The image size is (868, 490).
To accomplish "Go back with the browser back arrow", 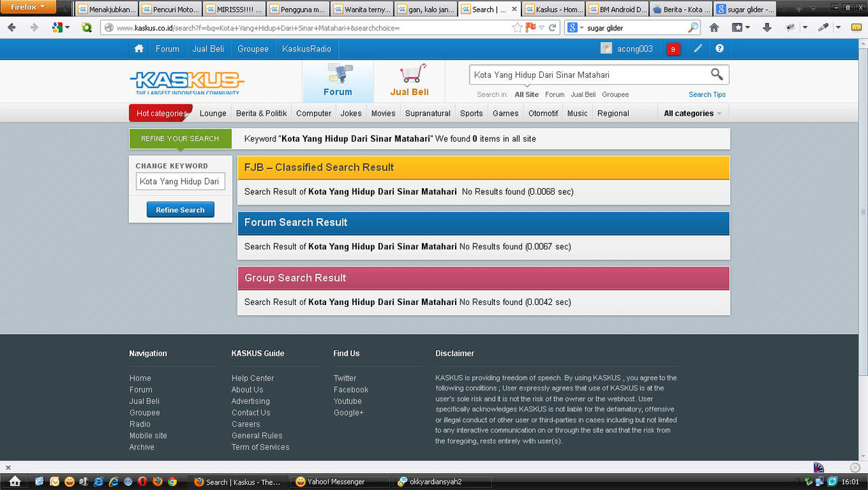I will (13, 28).
